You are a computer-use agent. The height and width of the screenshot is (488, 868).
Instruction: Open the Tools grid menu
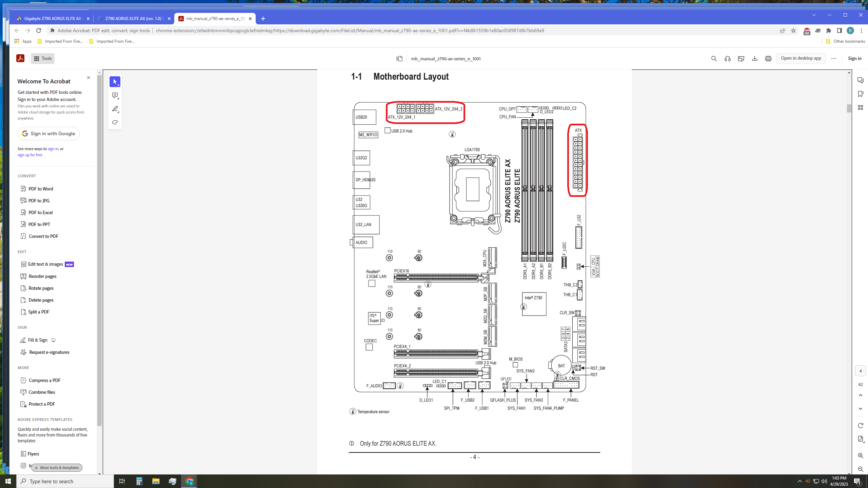(x=43, y=58)
